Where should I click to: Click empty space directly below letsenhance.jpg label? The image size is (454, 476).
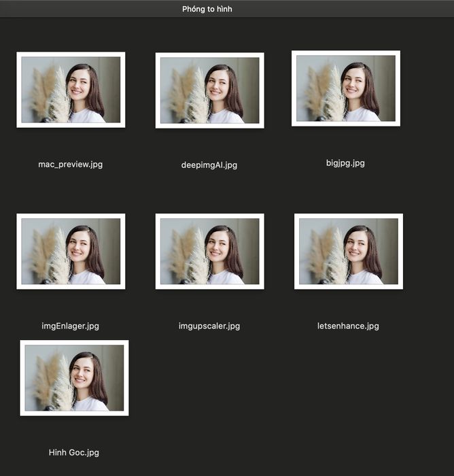pos(348,379)
